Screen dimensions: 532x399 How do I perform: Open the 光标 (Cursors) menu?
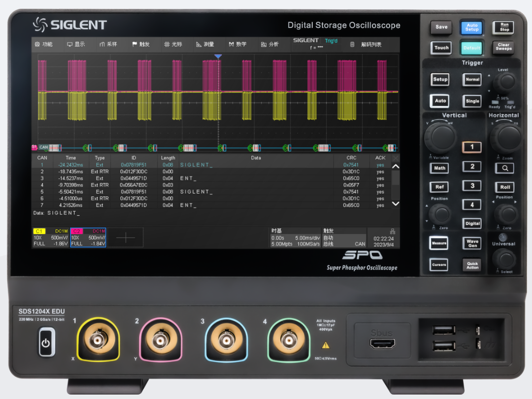[173, 44]
